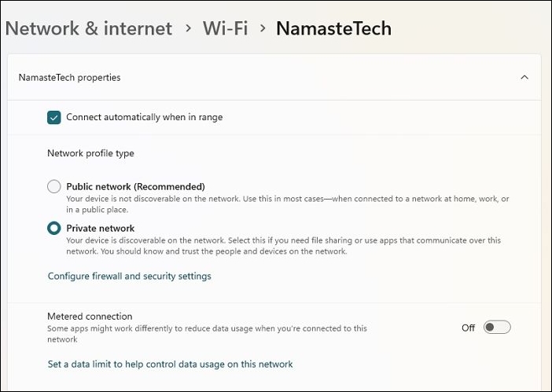
Task: Navigate to the Wi-Fi breadcrumb
Action: point(225,29)
